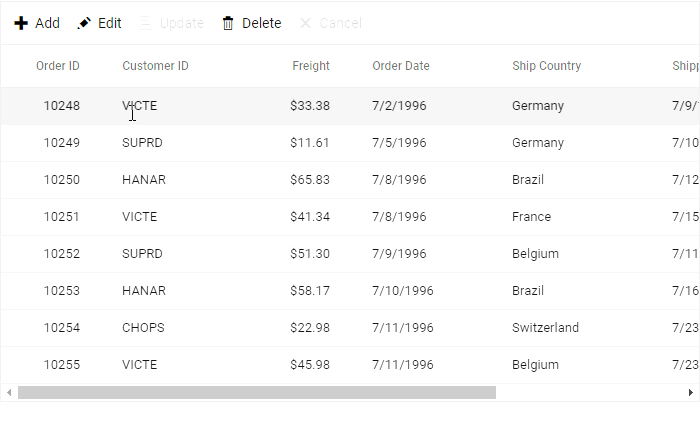Select the row with Order ID 10248
Screen dimensions: 700x432
click(62, 106)
